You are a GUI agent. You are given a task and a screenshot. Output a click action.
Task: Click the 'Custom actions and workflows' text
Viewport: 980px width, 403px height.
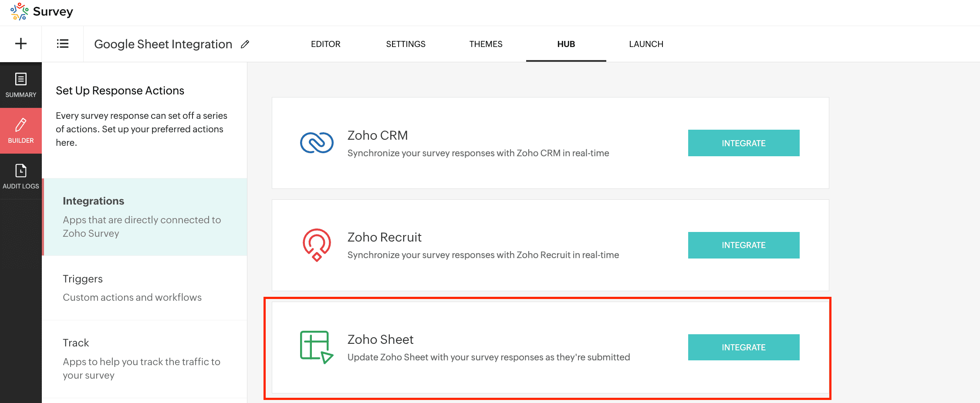[x=132, y=297]
